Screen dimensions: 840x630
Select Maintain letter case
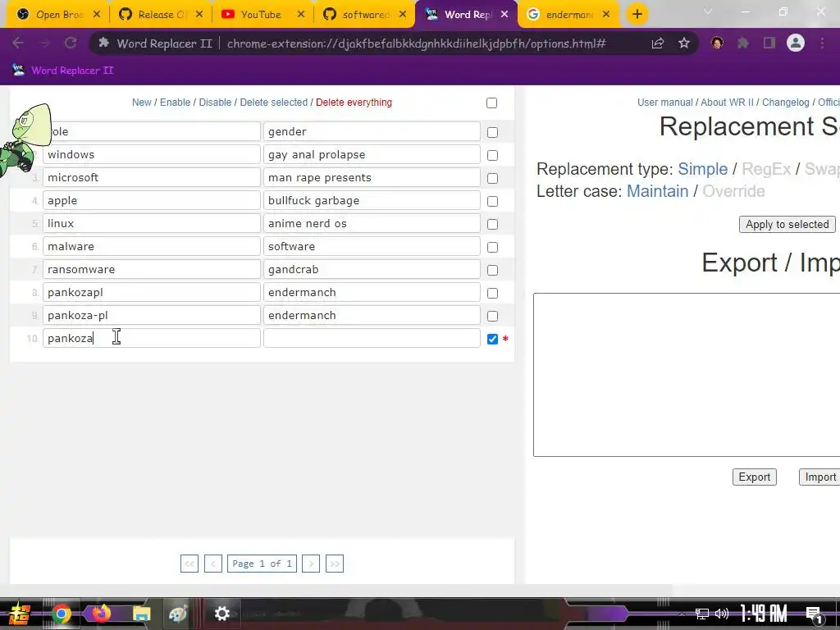tap(657, 191)
